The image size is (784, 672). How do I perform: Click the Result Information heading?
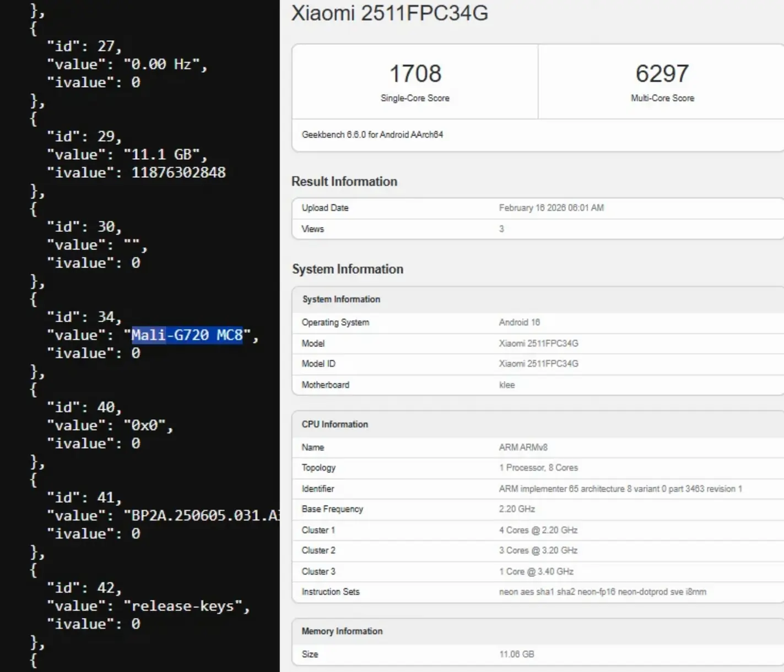coord(344,182)
